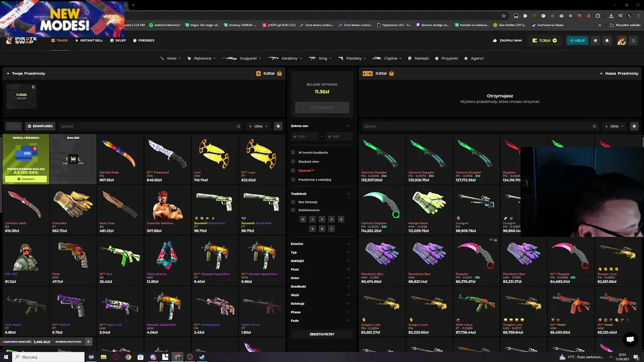Select the Guerrilla Warfare agent item
644x362 pixels.
(167, 209)
